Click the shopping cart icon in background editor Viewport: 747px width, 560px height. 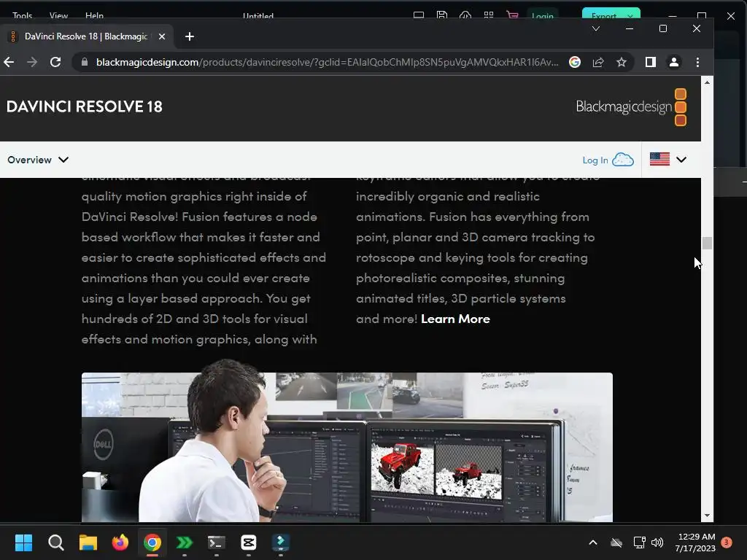(513, 15)
